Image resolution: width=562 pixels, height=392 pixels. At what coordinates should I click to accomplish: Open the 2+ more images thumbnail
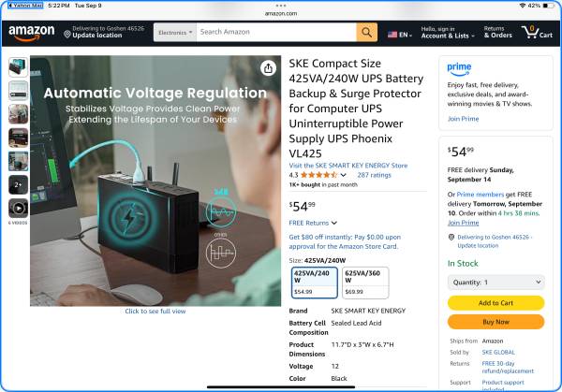(x=19, y=184)
